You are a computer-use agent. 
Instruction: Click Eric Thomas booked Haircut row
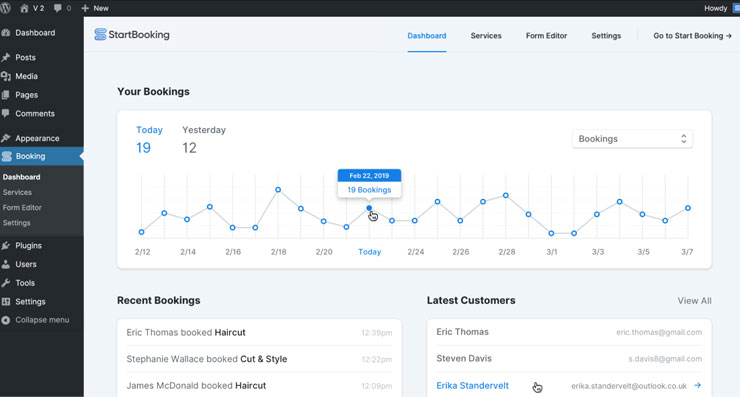[259, 332]
